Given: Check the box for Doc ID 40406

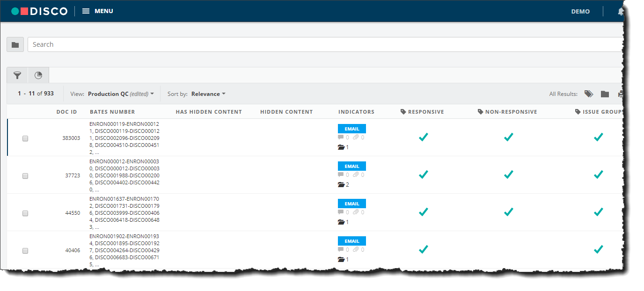Looking at the screenshot, I should (25, 251).
